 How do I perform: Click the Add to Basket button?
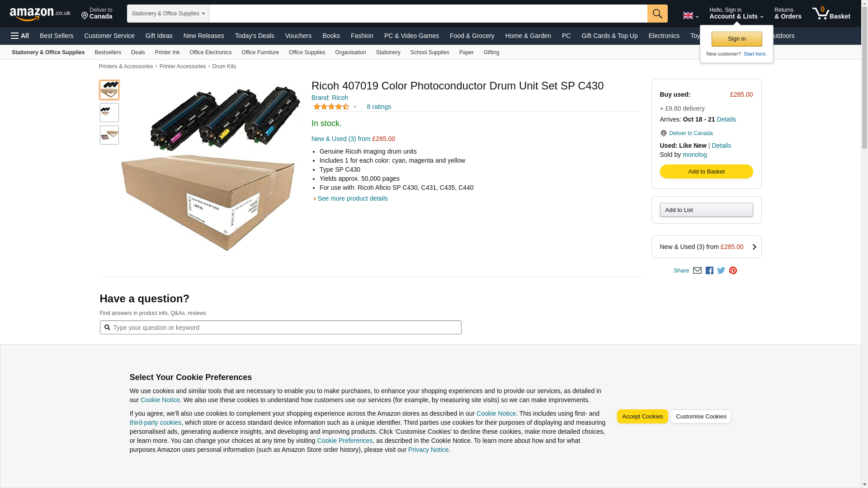[706, 172]
